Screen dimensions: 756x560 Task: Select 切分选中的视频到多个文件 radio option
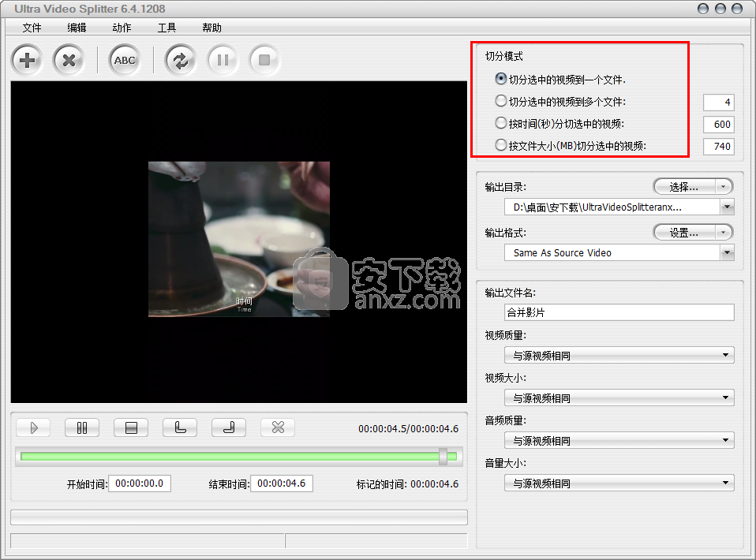click(500, 102)
